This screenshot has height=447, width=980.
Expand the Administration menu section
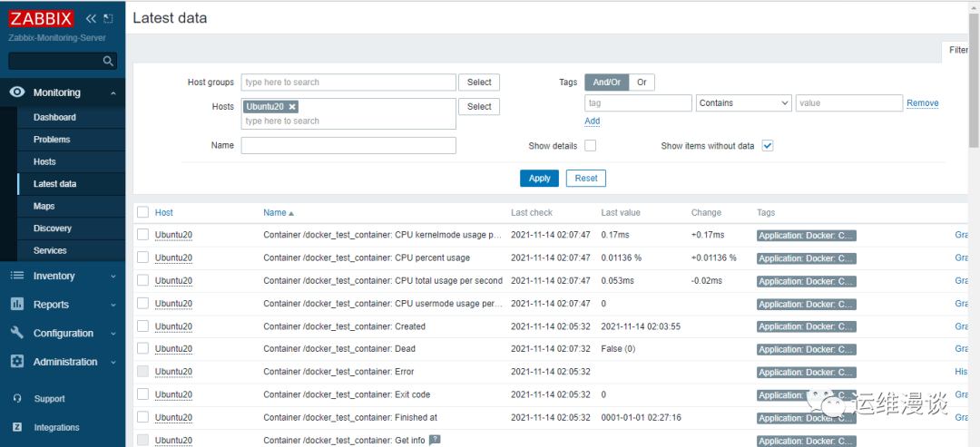pos(113,362)
